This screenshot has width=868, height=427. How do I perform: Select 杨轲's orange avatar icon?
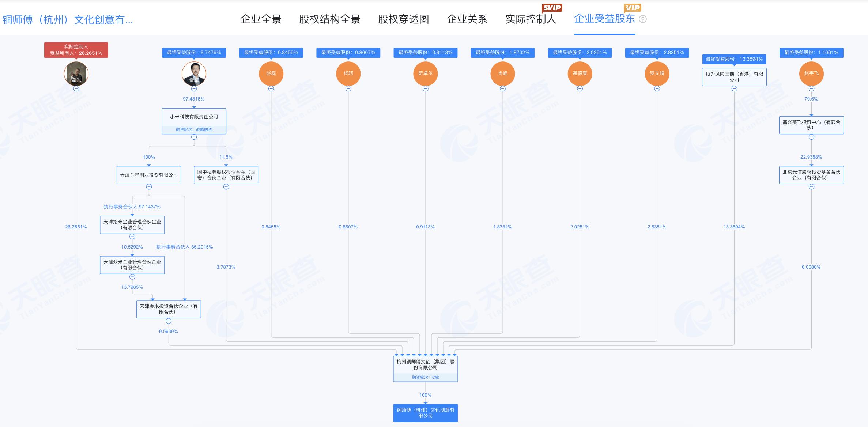click(x=348, y=73)
